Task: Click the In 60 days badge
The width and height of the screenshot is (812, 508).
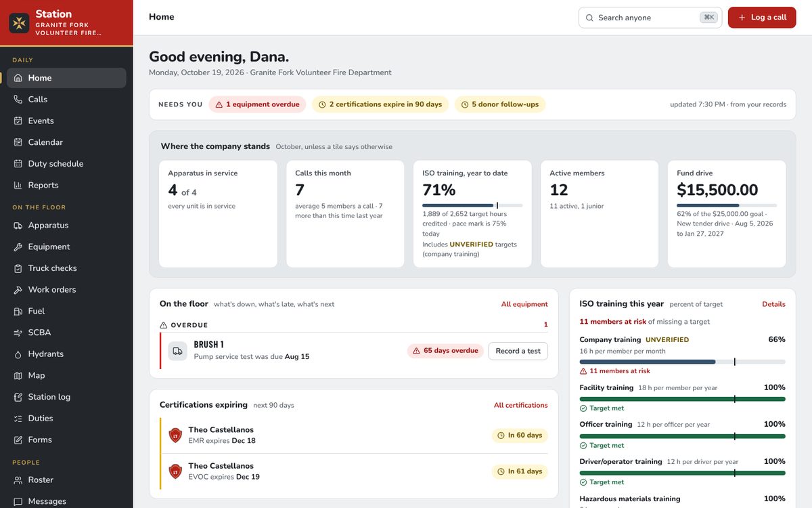Action: tap(520, 436)
